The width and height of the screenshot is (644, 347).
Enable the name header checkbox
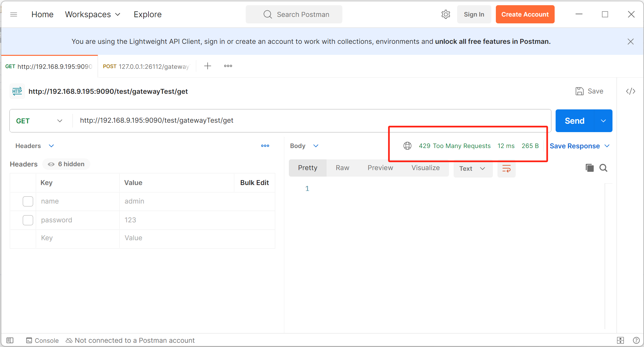tap(28, 201)
